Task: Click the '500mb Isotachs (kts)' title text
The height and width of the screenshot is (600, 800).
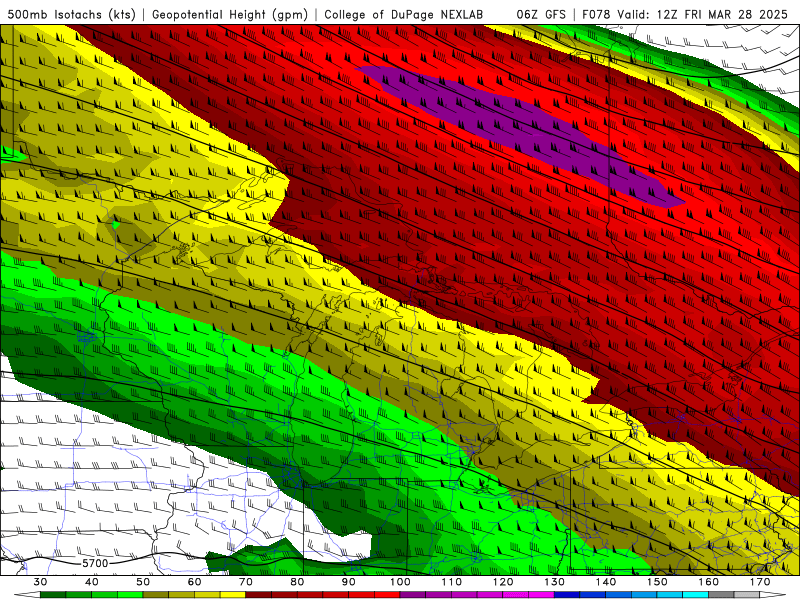Action: [71, 14]
